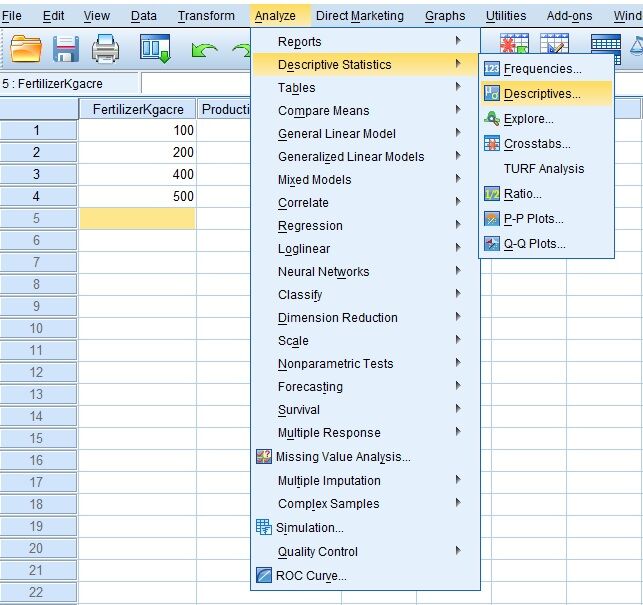Choose Explore... from the submenu
Image resolution: width=643 pixels, height=605 pixels.
tap(547, 119)
